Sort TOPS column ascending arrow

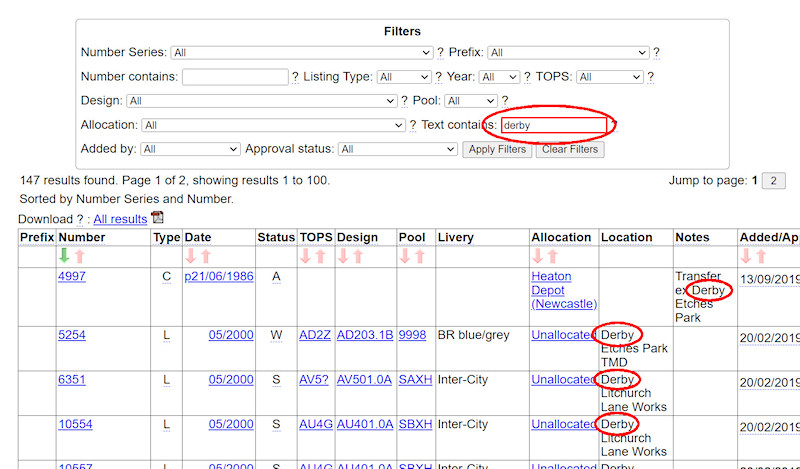(x=322, y=257)
